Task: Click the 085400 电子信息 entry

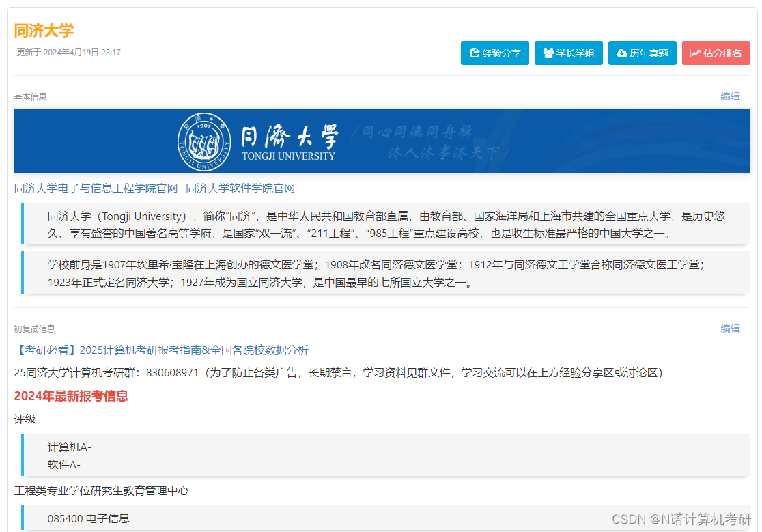Action: 89,519
